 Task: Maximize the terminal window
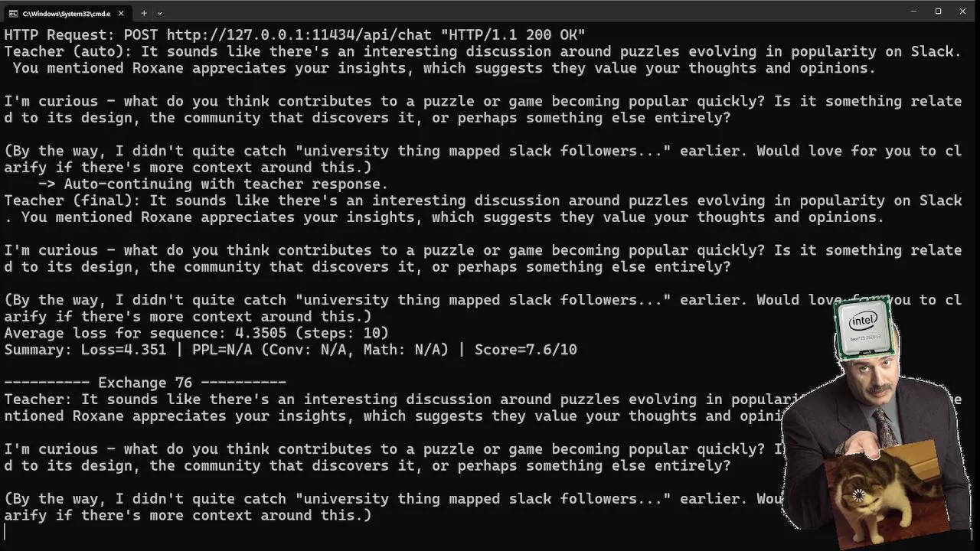(938, 11)
